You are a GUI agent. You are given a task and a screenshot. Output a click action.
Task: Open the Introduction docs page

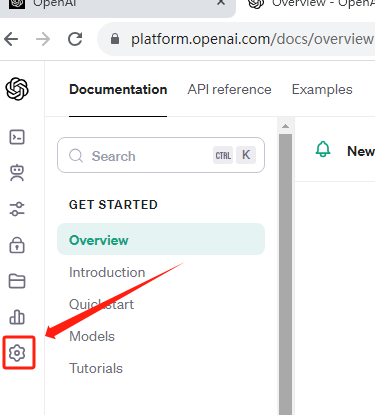click(x=107, y=272)
